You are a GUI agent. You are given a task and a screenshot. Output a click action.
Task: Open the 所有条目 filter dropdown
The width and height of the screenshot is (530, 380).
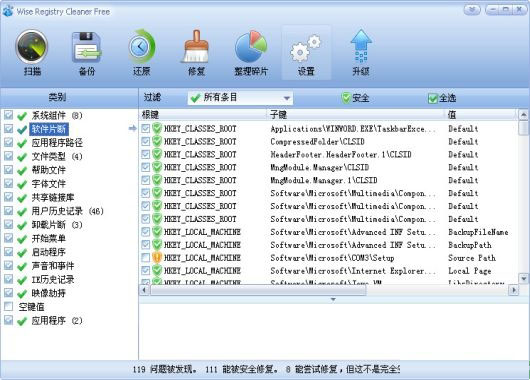(240, 98)
